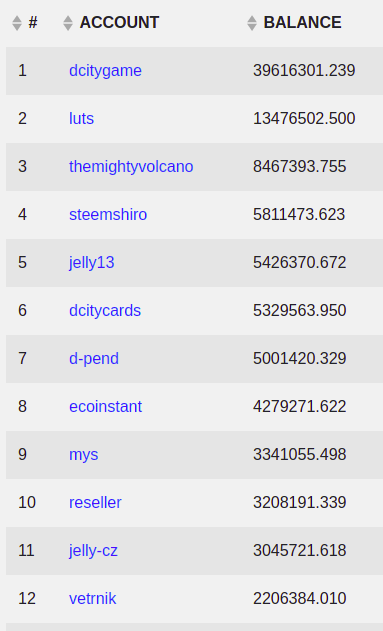This screenshot has height=631, width=383.
Task: Click the balance 13476502.500 cell
Action: pyautogui.click(x=304, y=119)
